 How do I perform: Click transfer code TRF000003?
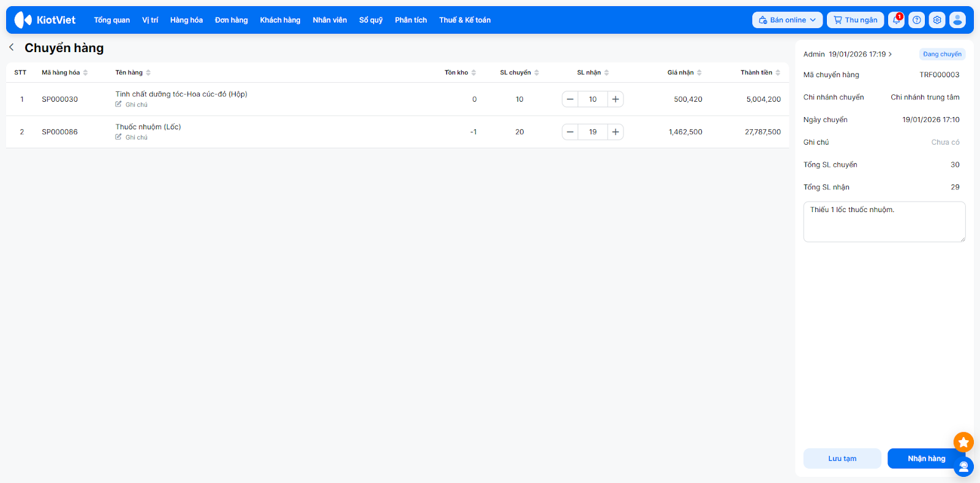coord(940,75)
